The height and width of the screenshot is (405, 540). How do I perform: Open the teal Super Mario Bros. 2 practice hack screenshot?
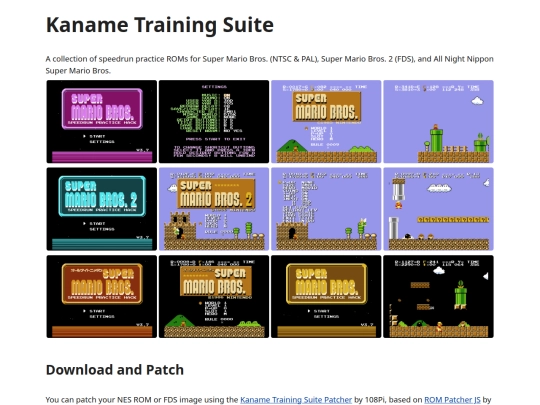coord(102,209)
